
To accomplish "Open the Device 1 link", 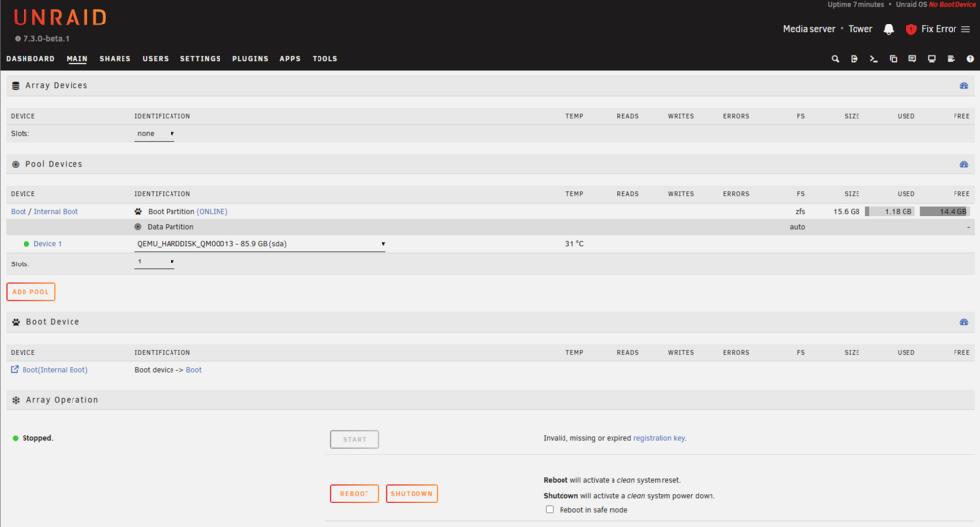I will pyautogui.click(x=47, y=244).
